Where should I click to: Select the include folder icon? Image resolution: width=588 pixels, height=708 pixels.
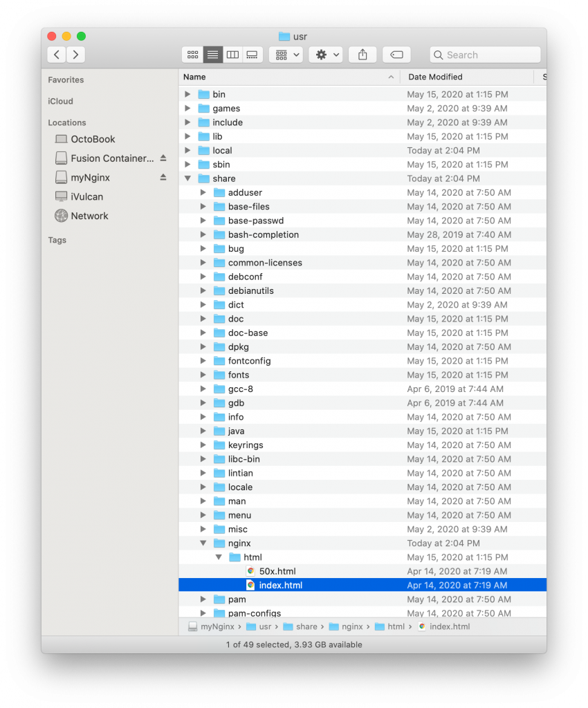[x=204, y=122]
